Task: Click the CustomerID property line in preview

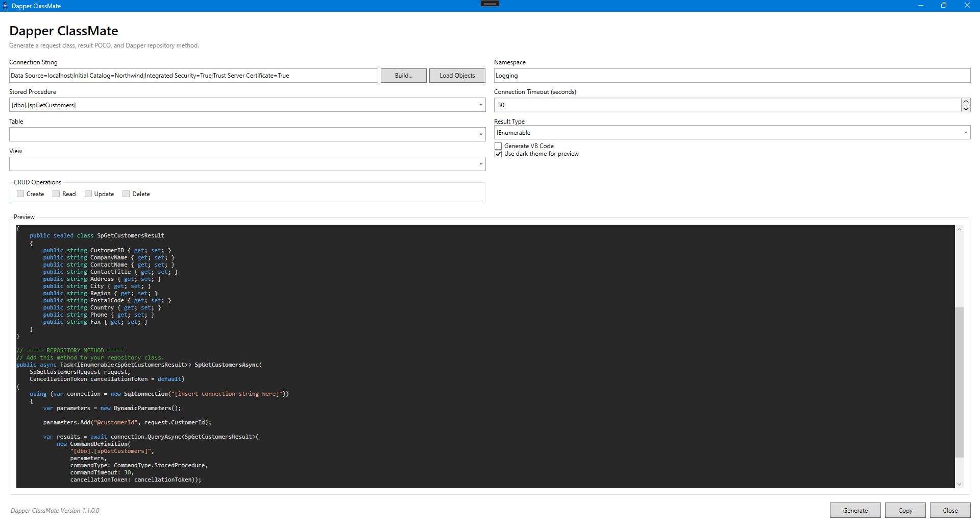Action: pyautogui.click(x=107, y=251)
